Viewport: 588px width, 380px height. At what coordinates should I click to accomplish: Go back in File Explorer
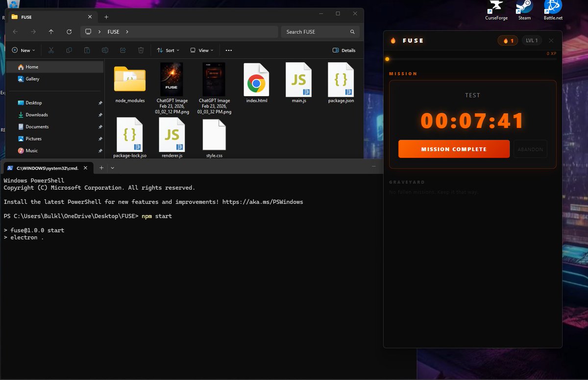15,32
